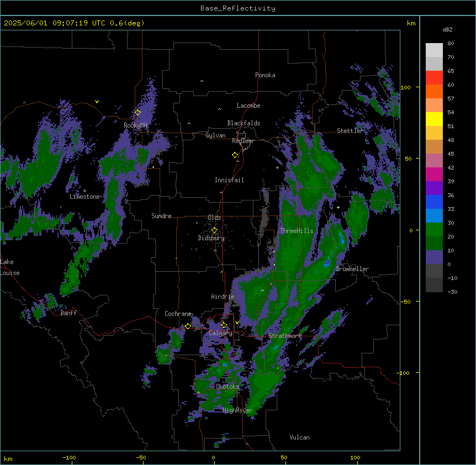Viewport: 476px width, 465px height.
Task: Click the Innisfail label
Action: tap(229, 180)
